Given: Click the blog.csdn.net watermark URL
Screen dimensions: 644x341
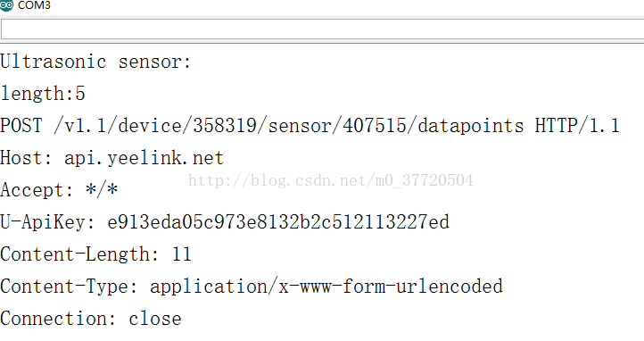Looking at the screenshot, I should pos(331,180).
